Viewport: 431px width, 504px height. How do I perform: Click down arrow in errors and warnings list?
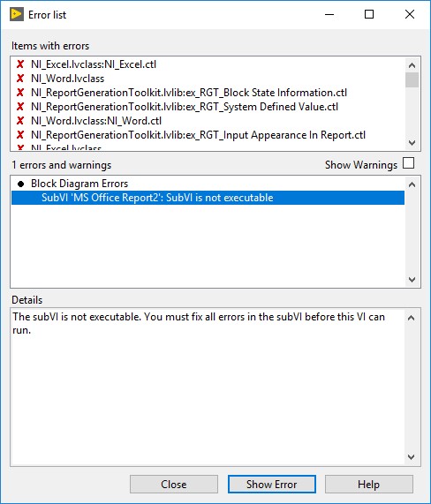pyautogui.click(x=412, y=279)
